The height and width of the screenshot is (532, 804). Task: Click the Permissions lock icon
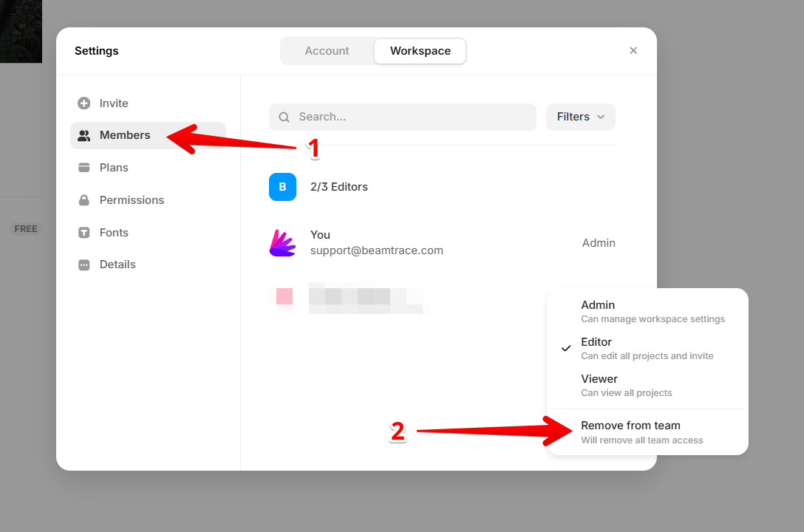click(84, 200)
